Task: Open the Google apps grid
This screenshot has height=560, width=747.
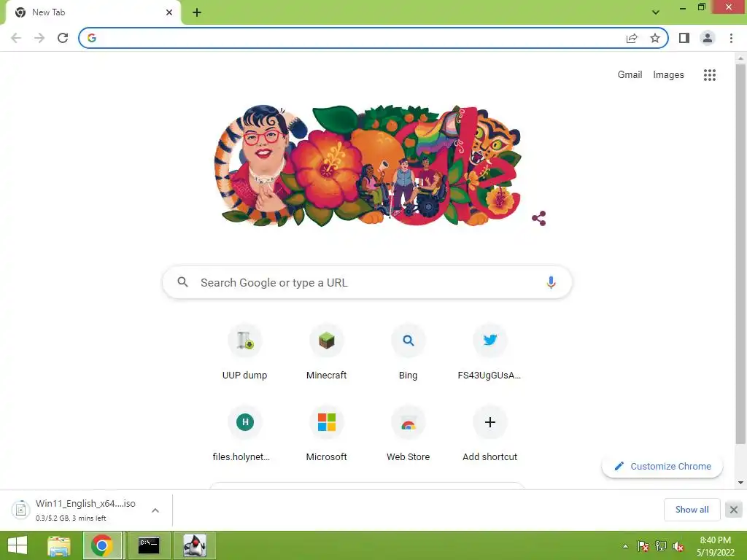Action: click(x=709, y=75)
